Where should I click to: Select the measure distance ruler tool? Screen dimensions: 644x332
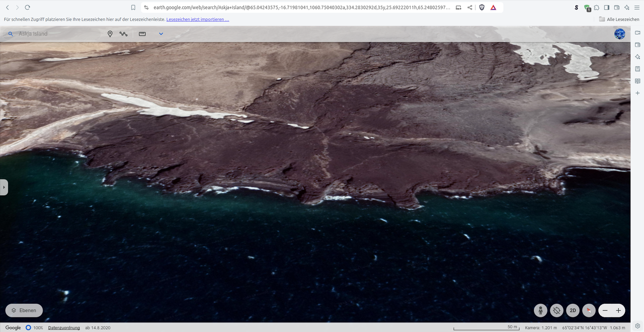point(142,34)
